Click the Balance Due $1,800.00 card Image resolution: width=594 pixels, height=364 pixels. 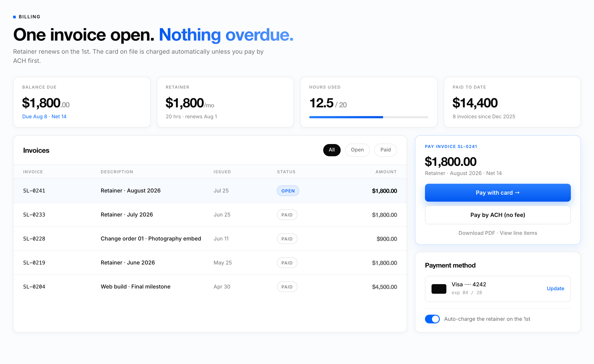pos(82,102)
